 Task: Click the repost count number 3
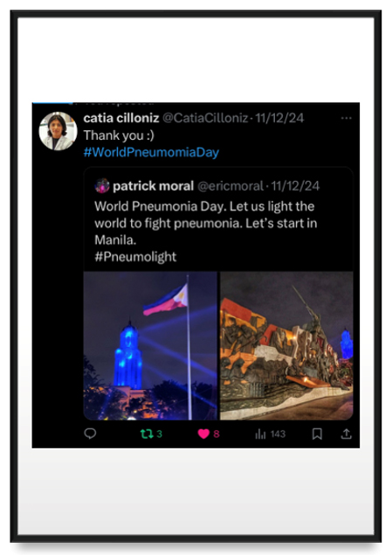click(159, 434)
